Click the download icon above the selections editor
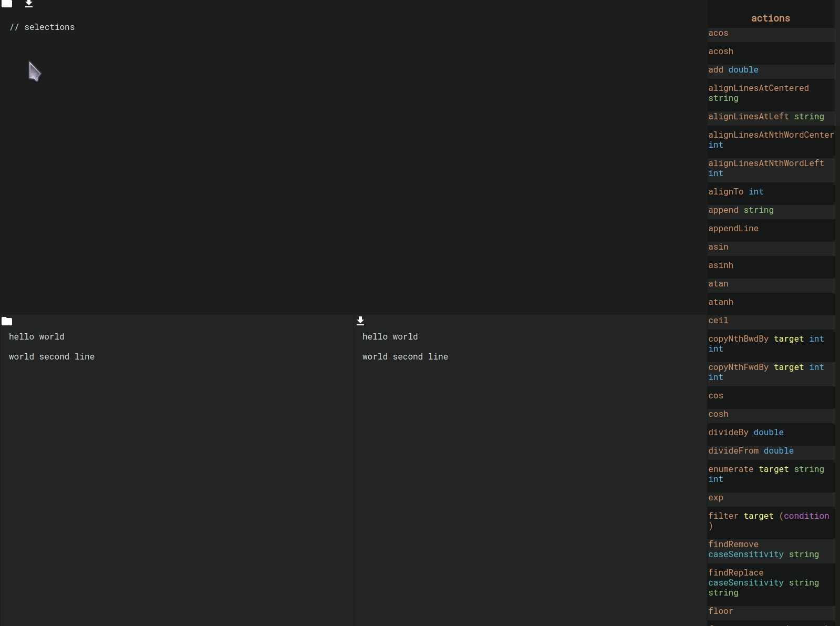840x626 pixels. 29,4
